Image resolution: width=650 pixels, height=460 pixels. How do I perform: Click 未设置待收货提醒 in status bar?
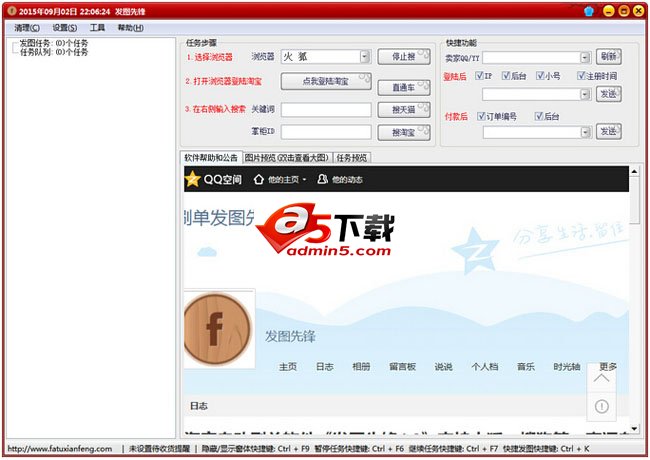(159, 448)
